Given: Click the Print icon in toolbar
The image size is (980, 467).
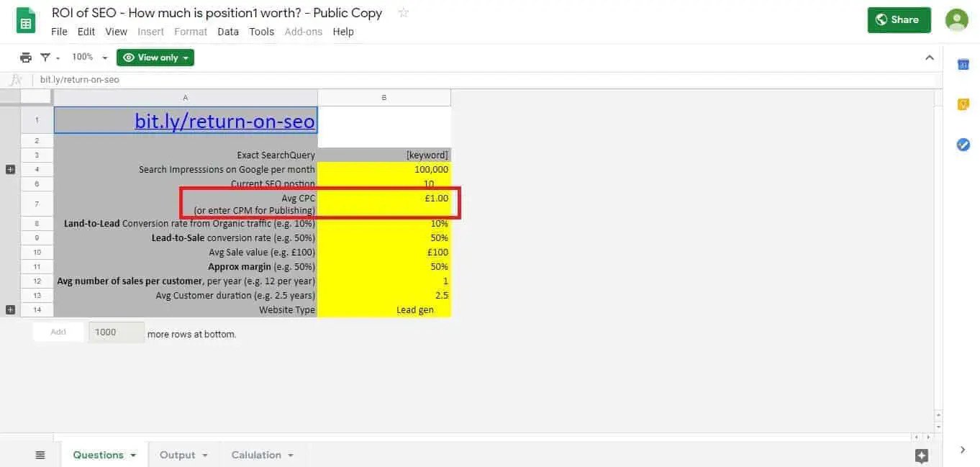Looking at the screenshot, I should click(x=26, y=58).
